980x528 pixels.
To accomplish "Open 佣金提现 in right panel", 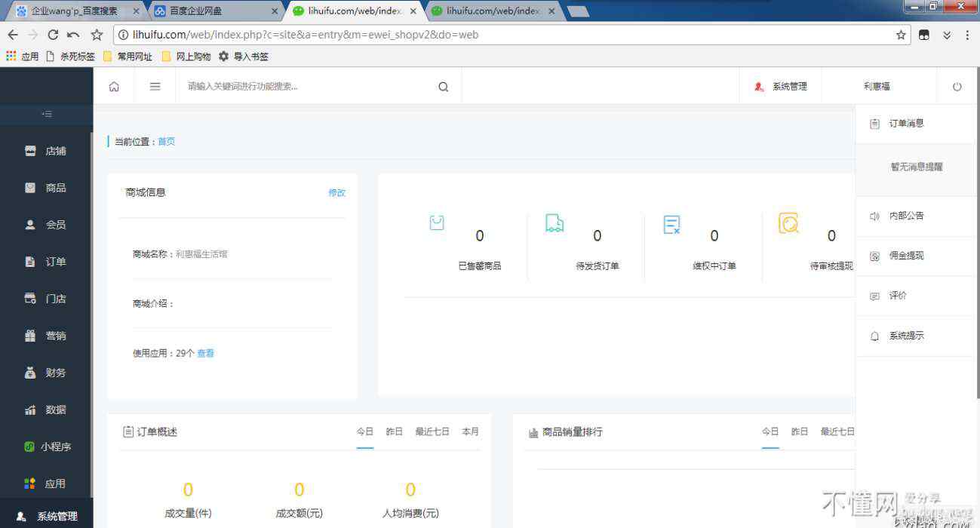I will (917, 256).
